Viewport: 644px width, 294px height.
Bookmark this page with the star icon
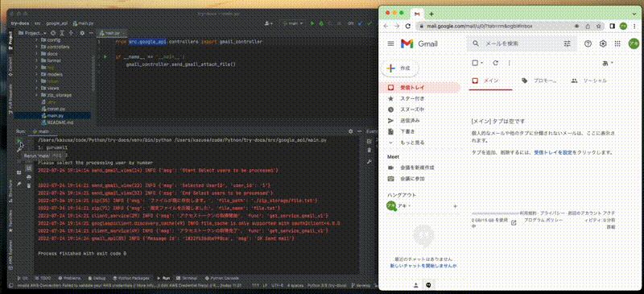pos(599,26)
